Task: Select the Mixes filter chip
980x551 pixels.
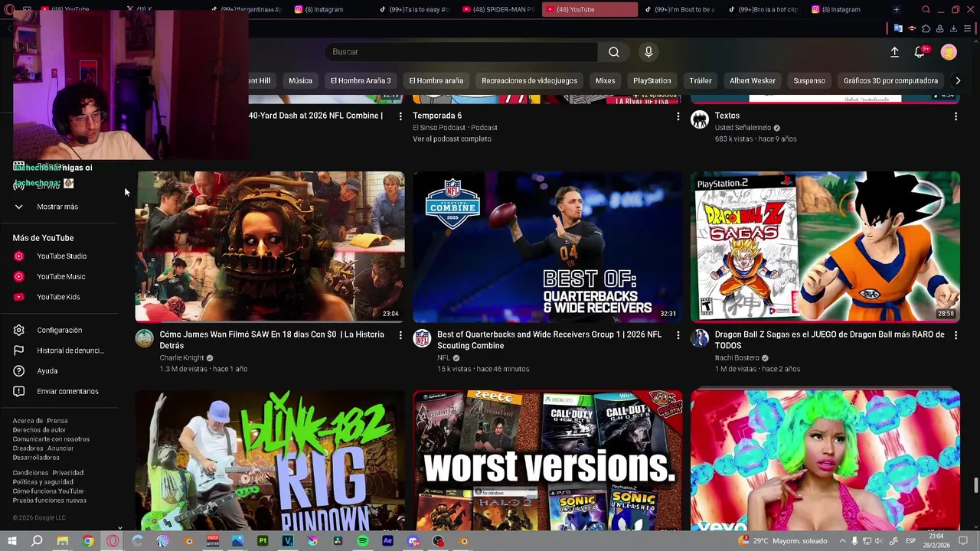Action: pos(605,80)
